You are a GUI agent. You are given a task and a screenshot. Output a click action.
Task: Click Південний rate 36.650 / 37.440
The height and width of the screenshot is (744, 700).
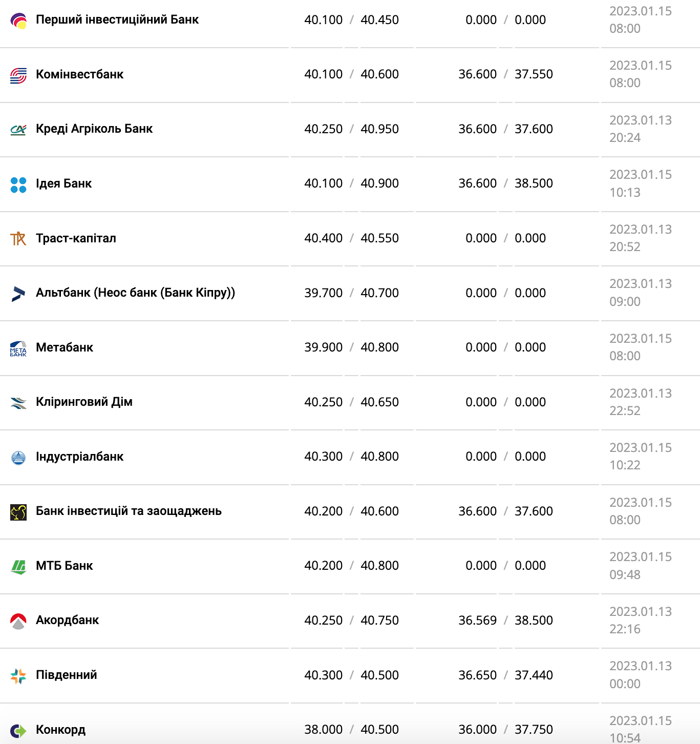click(505, 675)
